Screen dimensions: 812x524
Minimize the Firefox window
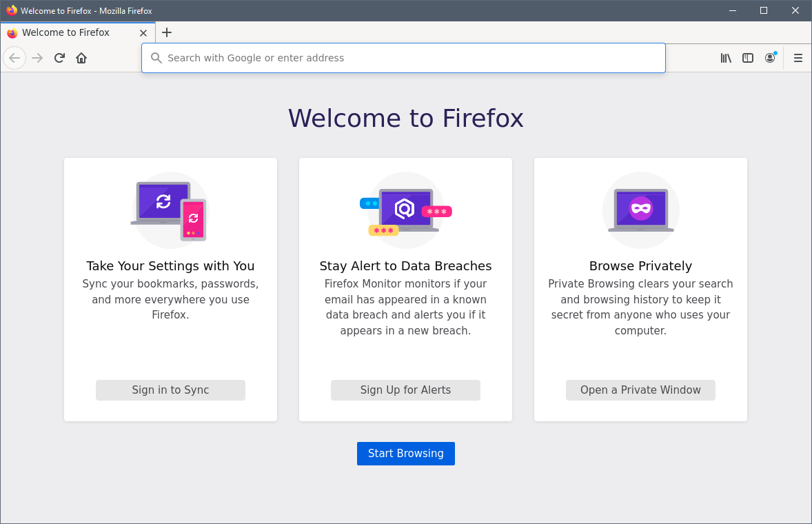733,10
